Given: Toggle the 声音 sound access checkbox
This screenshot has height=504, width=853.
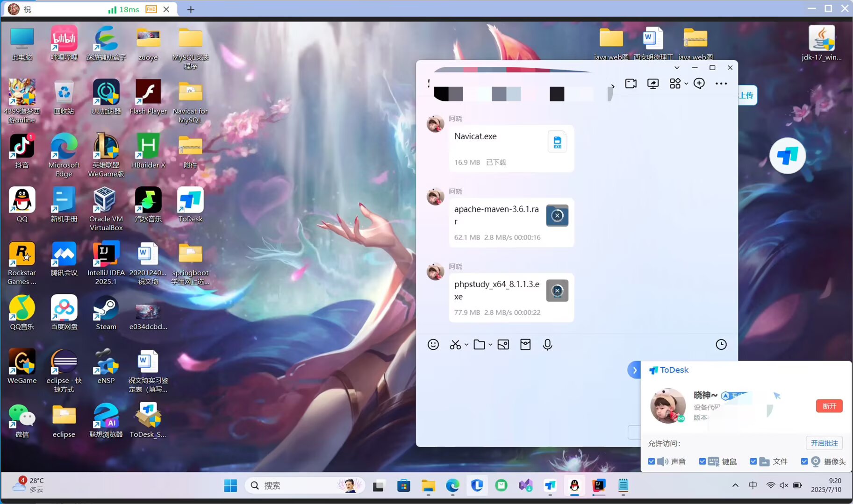Looking at the screenshot, I should point(652,461).
